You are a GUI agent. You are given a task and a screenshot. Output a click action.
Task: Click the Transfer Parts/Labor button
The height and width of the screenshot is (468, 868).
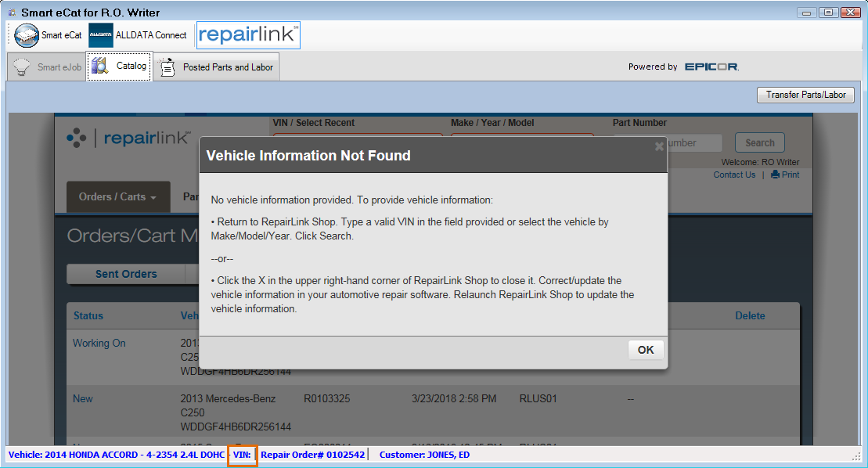[x=805, y=94]
